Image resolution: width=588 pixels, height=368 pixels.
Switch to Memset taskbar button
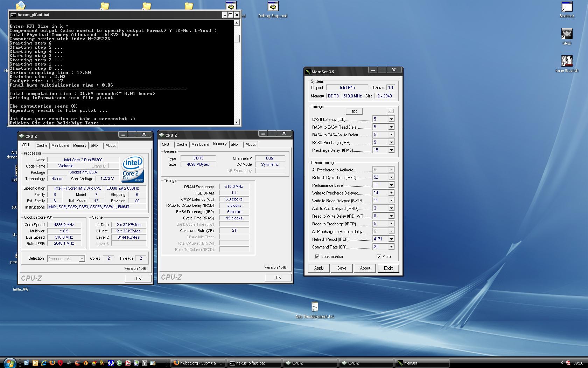(422, 363)
